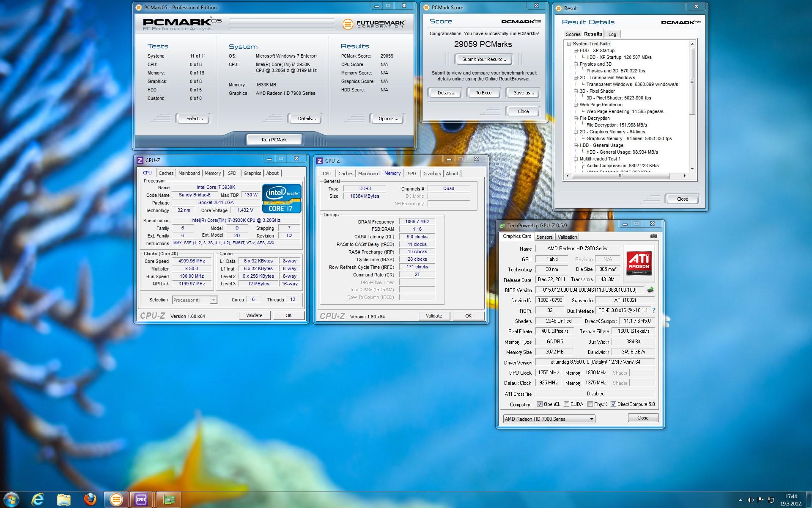The height and width of the screenshot is (508, 812).
Task: Open the Validation tab in GPU-Z
Action: pyautogui.click(x=567, y=237)
